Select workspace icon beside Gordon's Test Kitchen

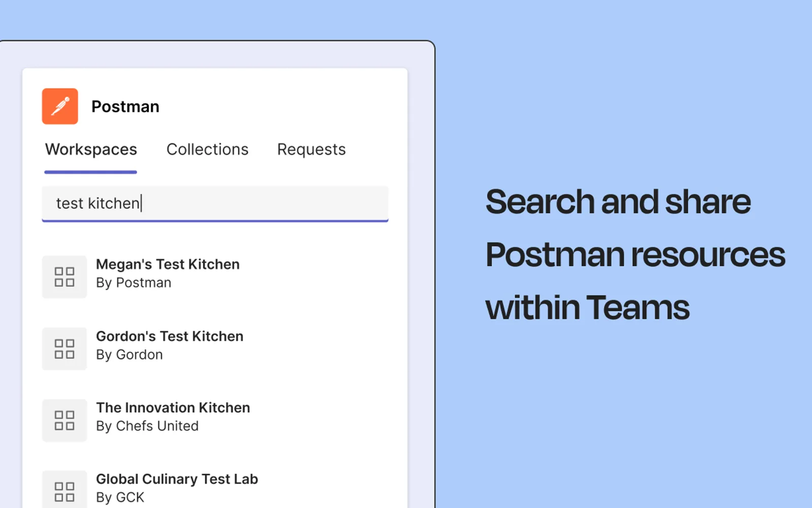click(x=64, y=348)
